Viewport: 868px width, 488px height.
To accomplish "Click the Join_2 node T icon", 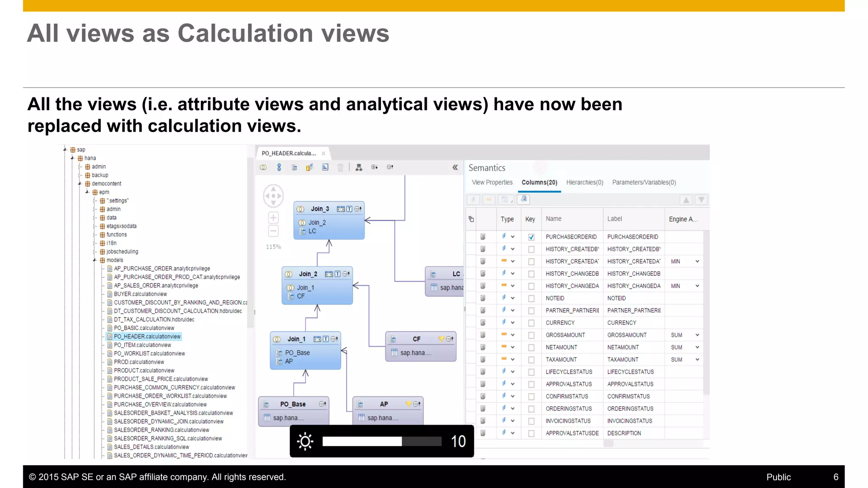I will (x=338, y=274).
